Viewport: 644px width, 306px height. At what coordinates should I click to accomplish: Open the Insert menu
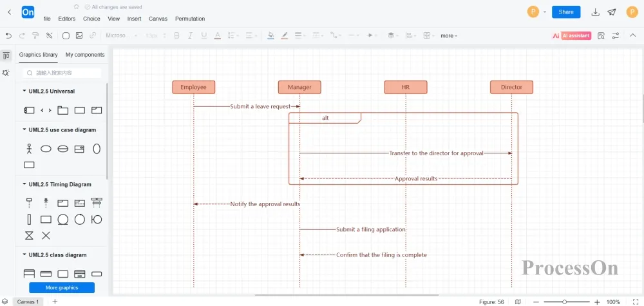(x=134, y=19)
